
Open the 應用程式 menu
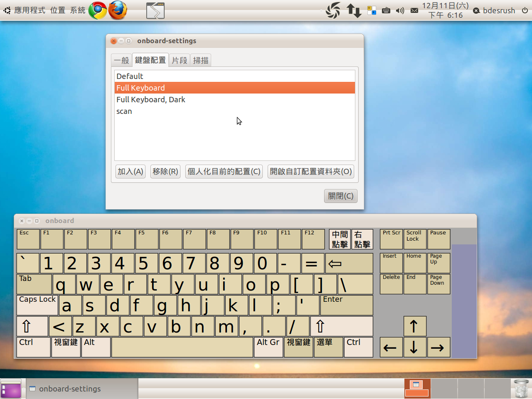30,10
